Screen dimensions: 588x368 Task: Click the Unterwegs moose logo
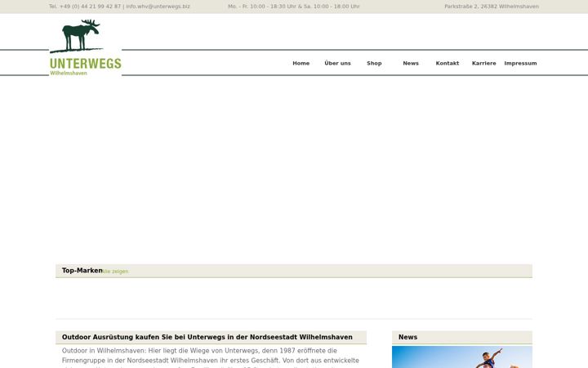[86, 47]
